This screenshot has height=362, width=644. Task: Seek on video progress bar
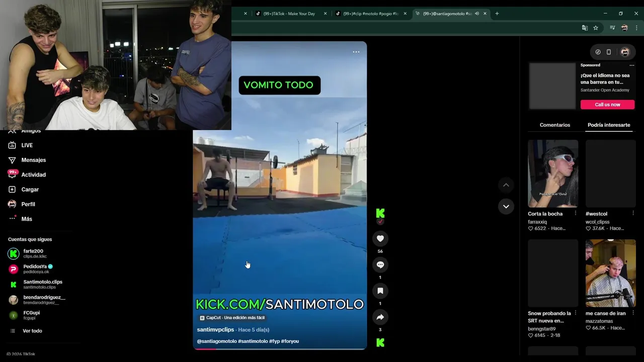point(280,348)
